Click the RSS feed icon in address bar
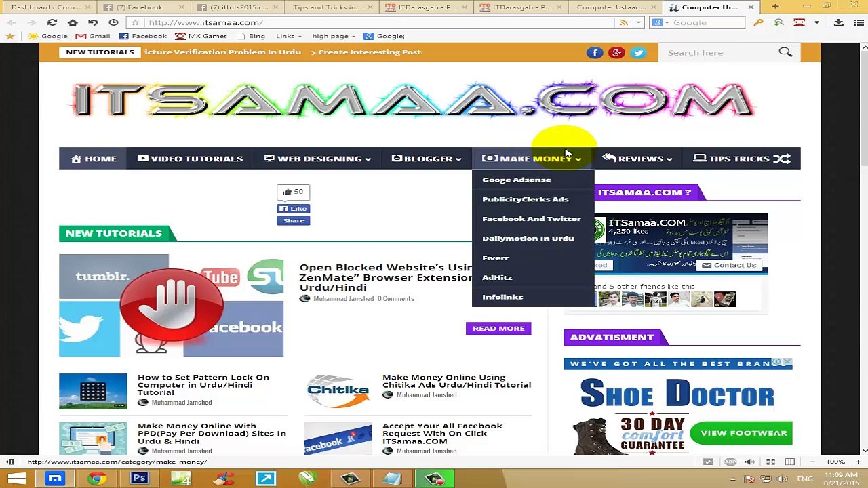 pyautogui.click(x=623, y=22)
